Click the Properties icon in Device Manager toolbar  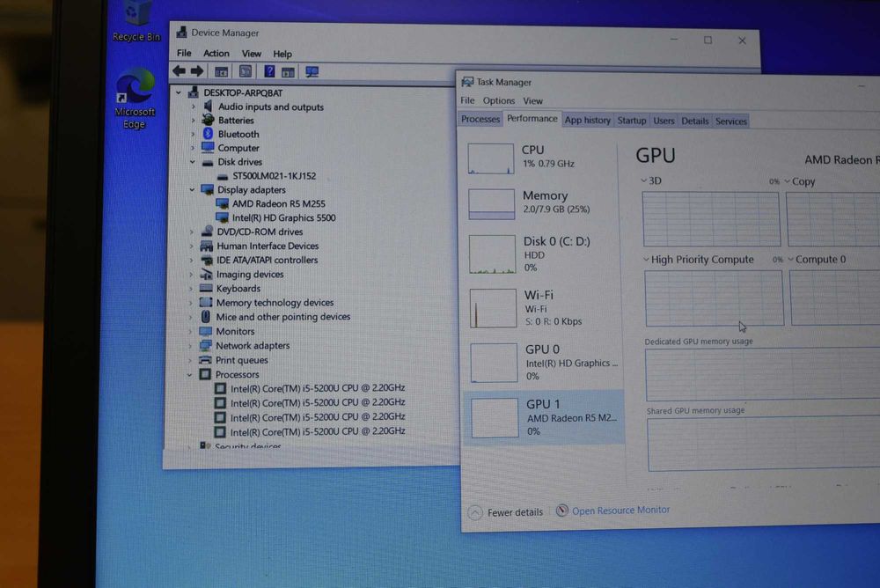coord(246,71)
